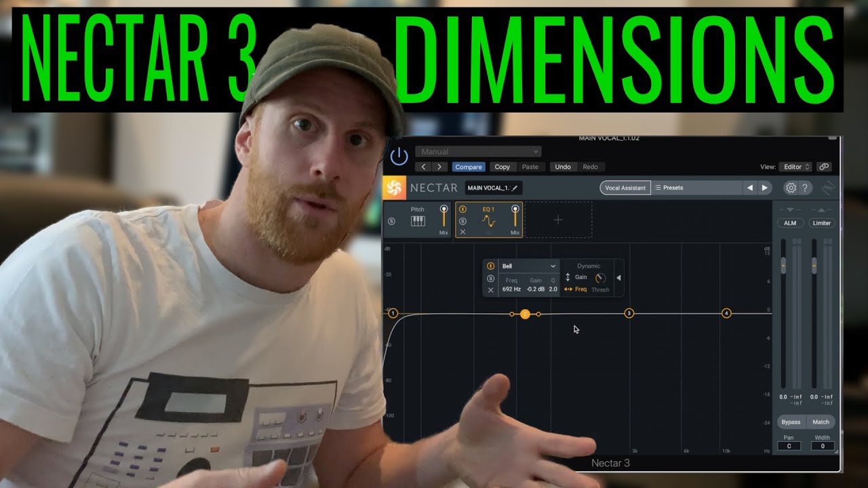This screenshot has width=868, height=488.
Task: Click the Pan value field
Action: (x=789, y=446)
